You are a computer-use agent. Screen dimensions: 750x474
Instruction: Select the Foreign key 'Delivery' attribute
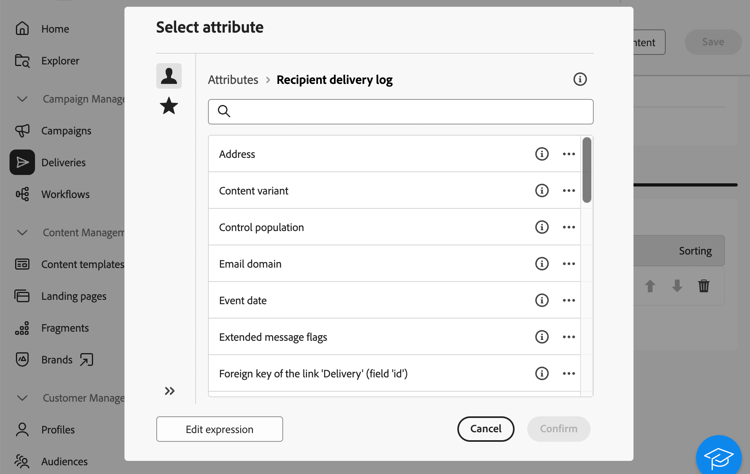(313, 374)
